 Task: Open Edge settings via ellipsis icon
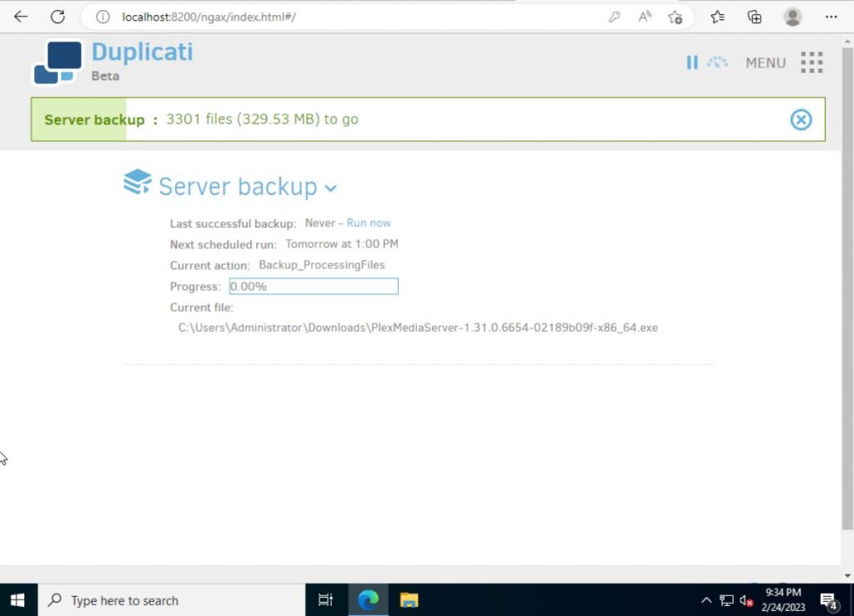pos(831,17)
